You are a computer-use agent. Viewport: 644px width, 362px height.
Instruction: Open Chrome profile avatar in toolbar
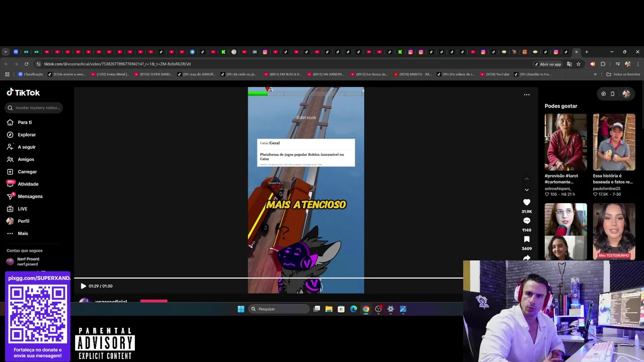(627, 64)
